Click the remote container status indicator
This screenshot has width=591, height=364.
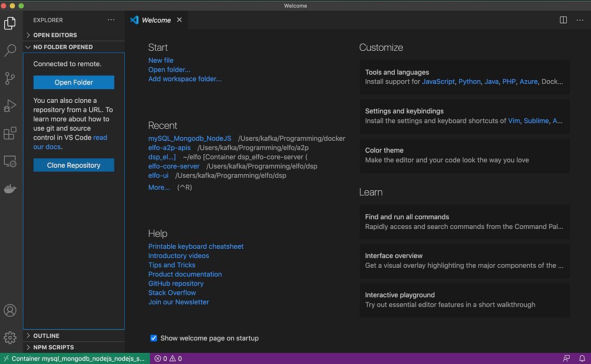(75, 358)
